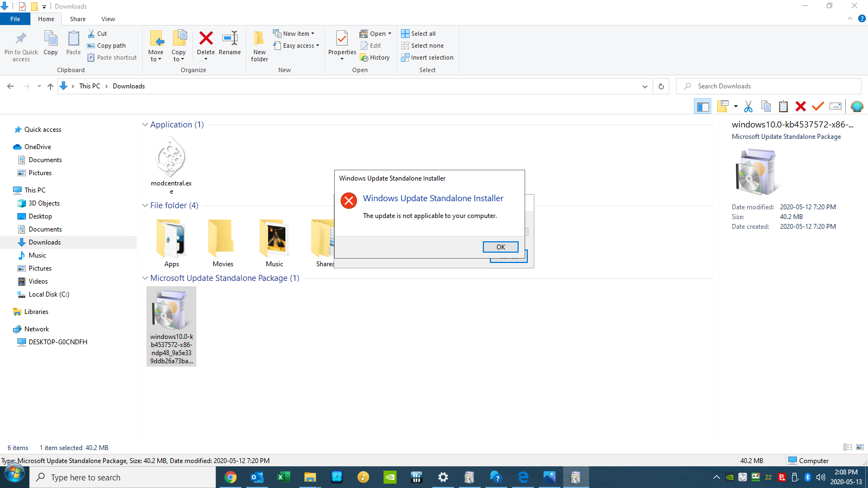
Task: Click the Rename icon in the ribbon
Action: coord(229,39)
